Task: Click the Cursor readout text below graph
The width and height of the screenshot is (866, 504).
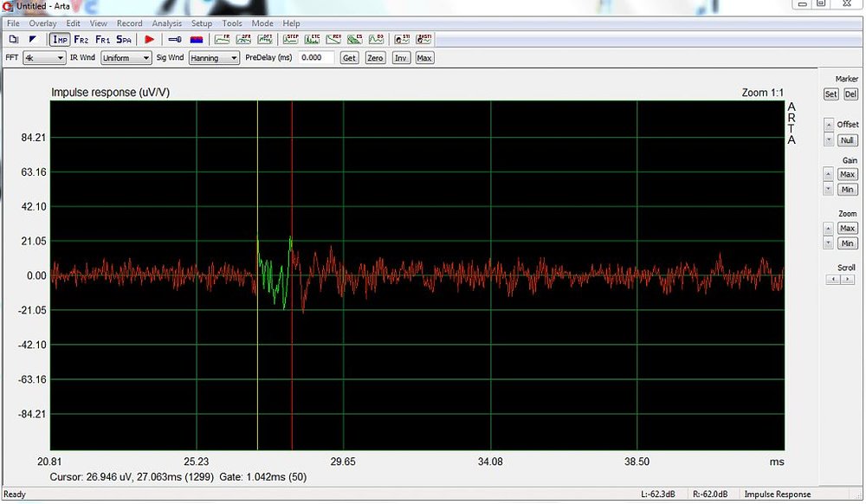Action: 132,477
